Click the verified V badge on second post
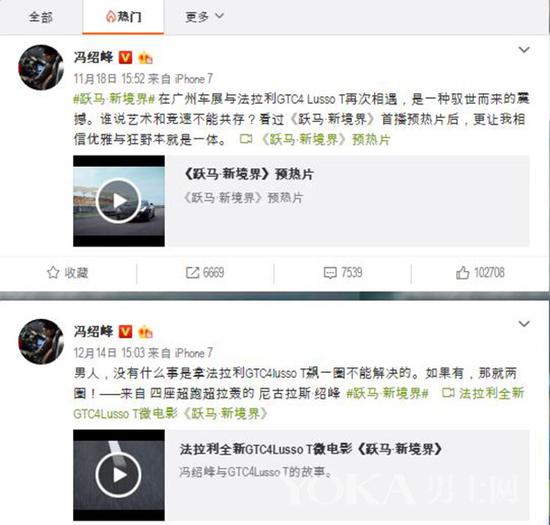 click(x=126, y=331)
